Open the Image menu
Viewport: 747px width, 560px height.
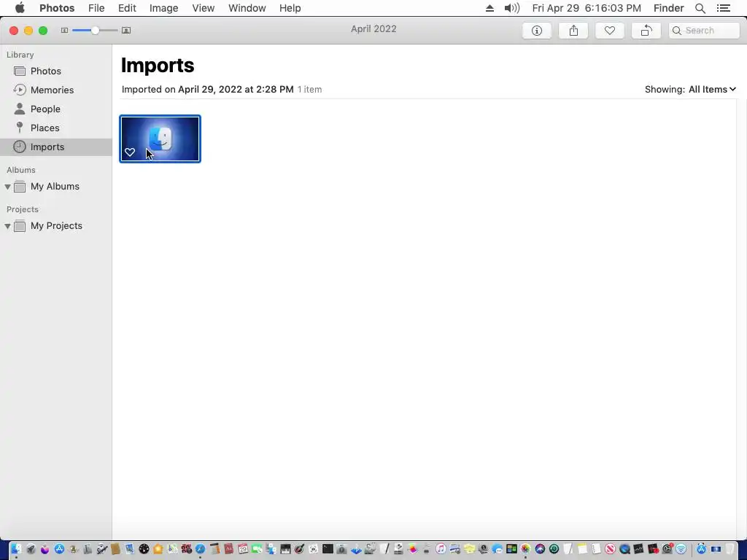coord(163,8)
